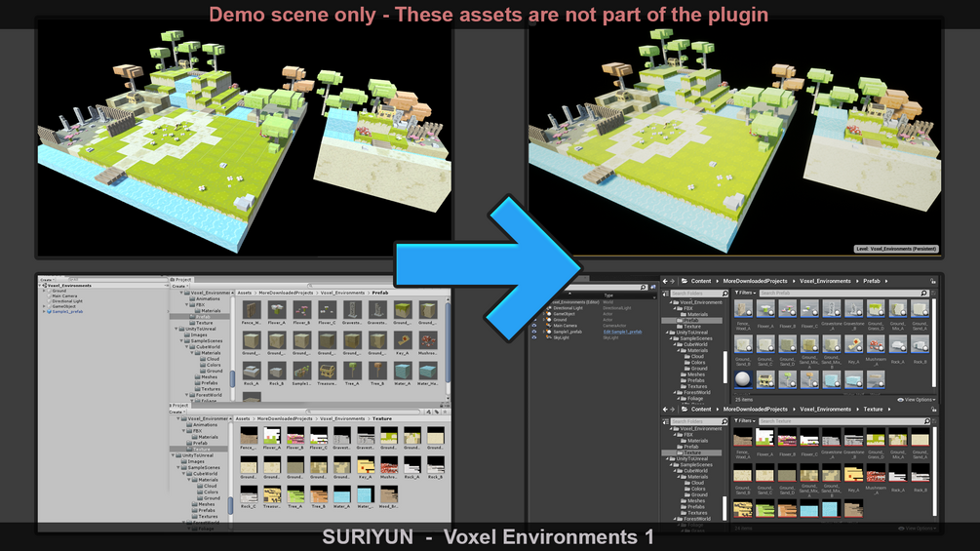The image size is (980, 551).
Task: Click the Content folder icon in upper Unreal breadcrumb
Action: pyautogui.click(x=685, y=281)
